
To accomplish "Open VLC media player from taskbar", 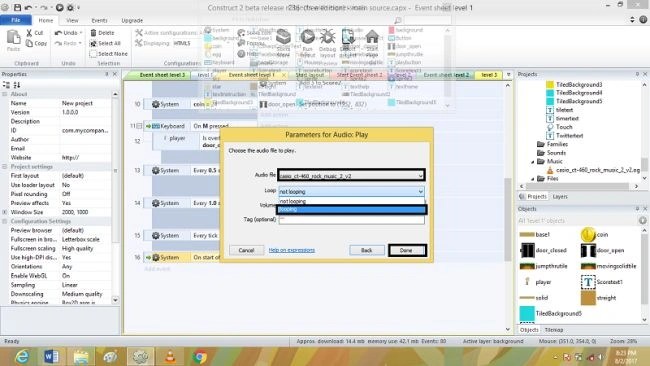I will tap(170, 356).
